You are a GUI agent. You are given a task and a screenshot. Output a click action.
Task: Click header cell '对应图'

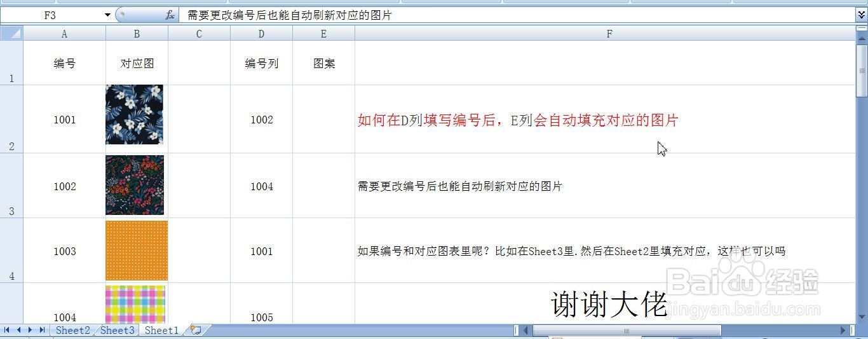tap(137, 63)
